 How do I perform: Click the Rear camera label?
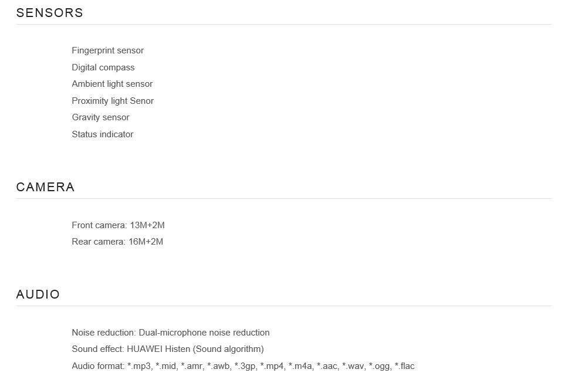point(98,242)
